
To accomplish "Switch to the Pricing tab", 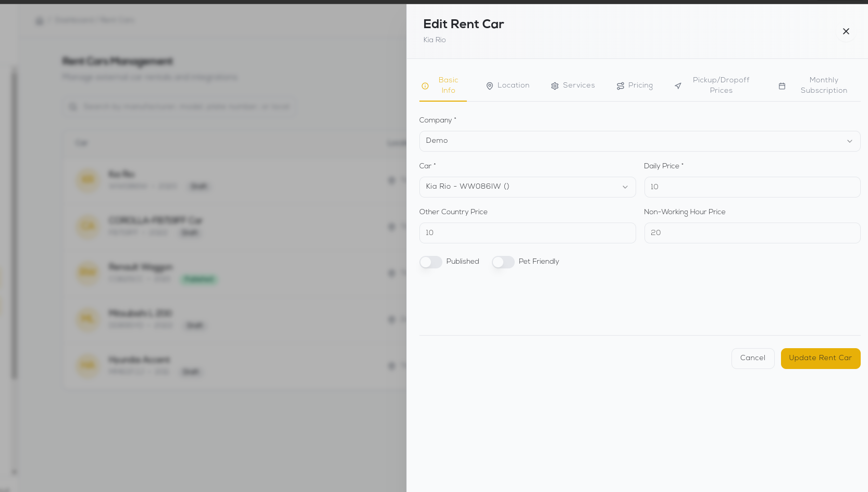I will 635,85.
